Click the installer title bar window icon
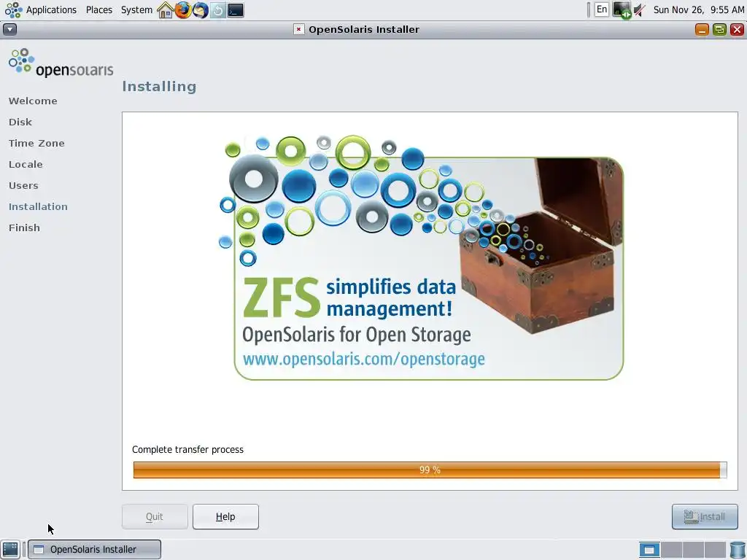The image size is (747, 560). click(x=298, y=29)
